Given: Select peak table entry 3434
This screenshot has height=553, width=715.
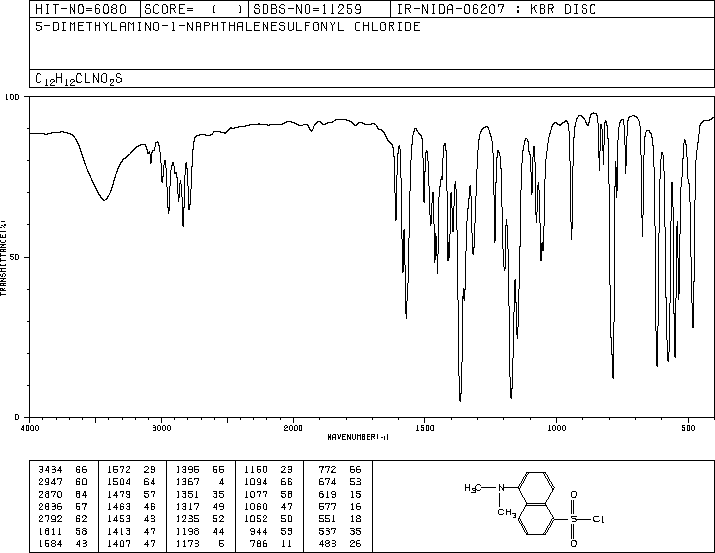Looking at the screenshot, I should point(50,470).
